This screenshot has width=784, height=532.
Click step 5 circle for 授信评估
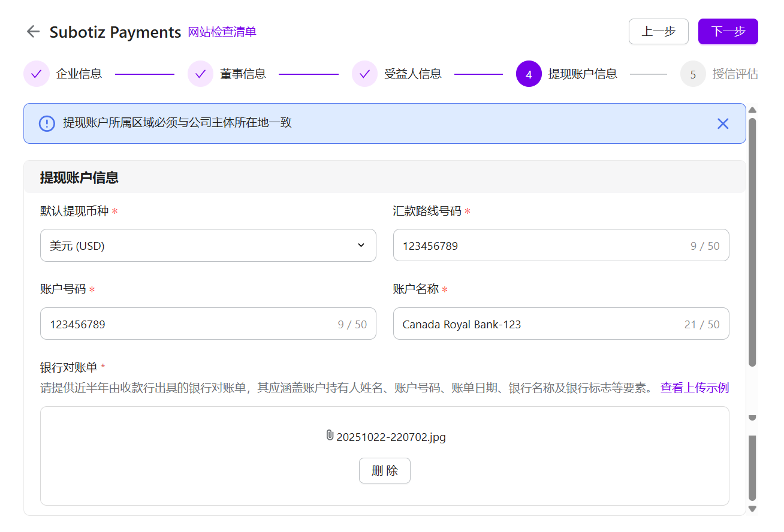[x=693, y=74]
